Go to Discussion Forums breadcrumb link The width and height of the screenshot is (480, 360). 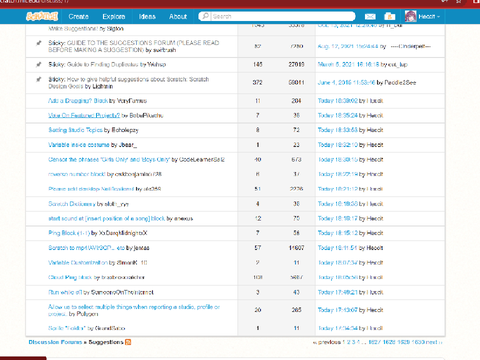point(55,342)
